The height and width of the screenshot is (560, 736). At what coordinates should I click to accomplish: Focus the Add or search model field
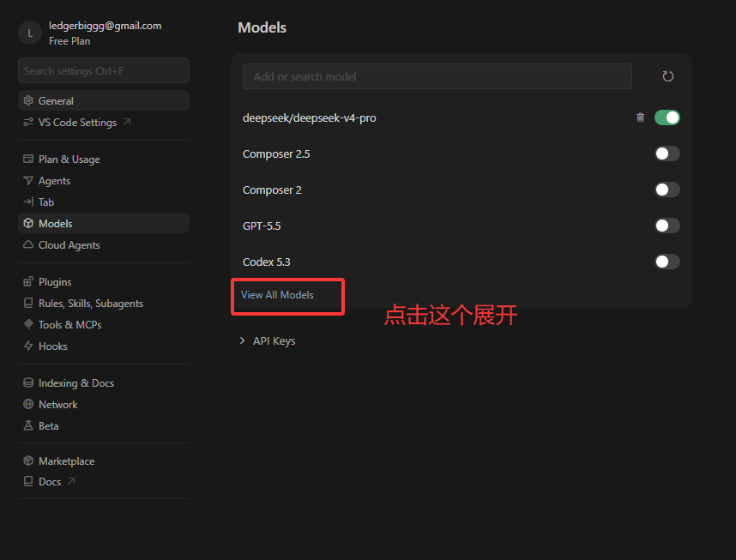pyautogui.click(x=437, y=76)
